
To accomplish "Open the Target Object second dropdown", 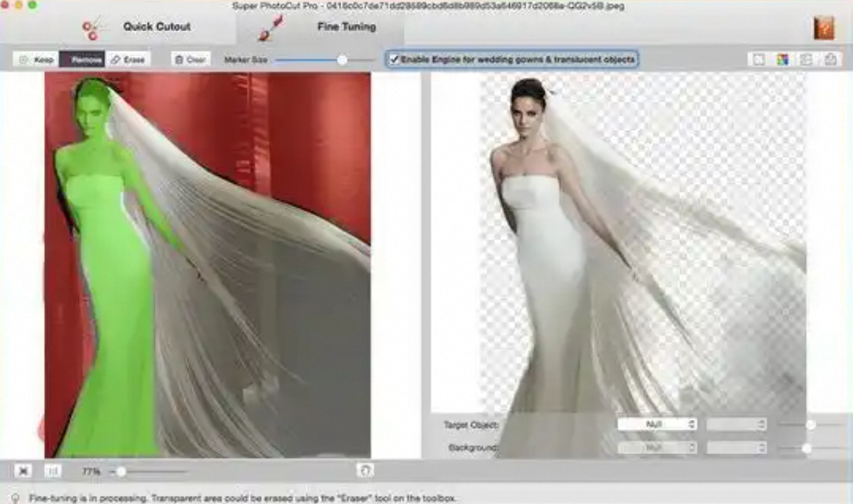I will [736, 424].
